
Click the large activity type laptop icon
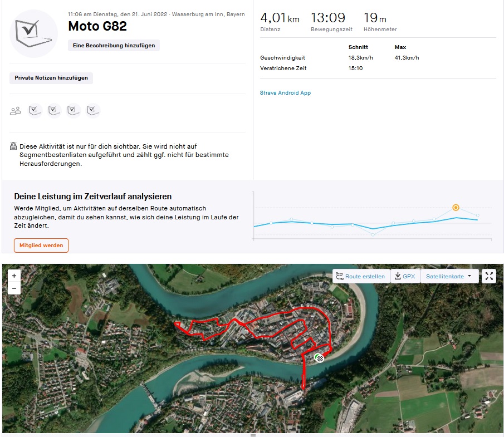point(33,34)
